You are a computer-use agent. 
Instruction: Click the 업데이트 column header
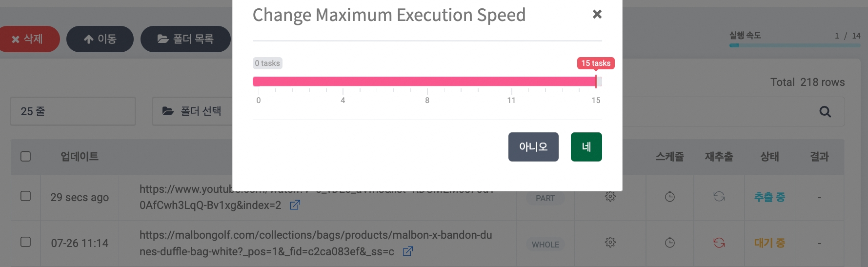tap(80, 157)
